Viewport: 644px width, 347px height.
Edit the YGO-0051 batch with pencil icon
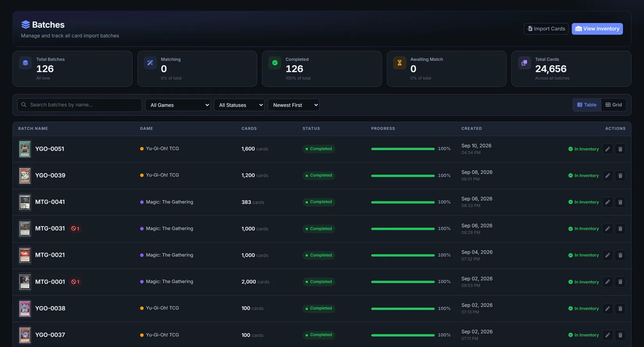[608, 149]
